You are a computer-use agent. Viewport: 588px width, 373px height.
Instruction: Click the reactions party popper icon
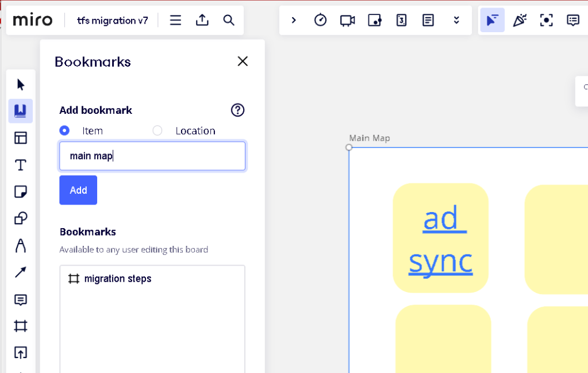[x=520, y=20]
